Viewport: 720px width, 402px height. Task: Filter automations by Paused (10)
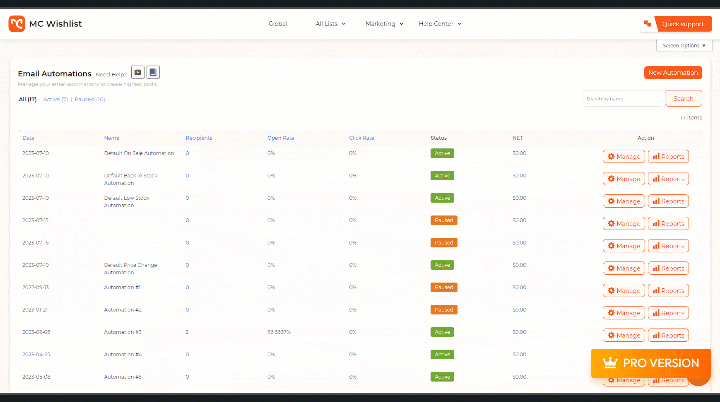click(90, 99)
